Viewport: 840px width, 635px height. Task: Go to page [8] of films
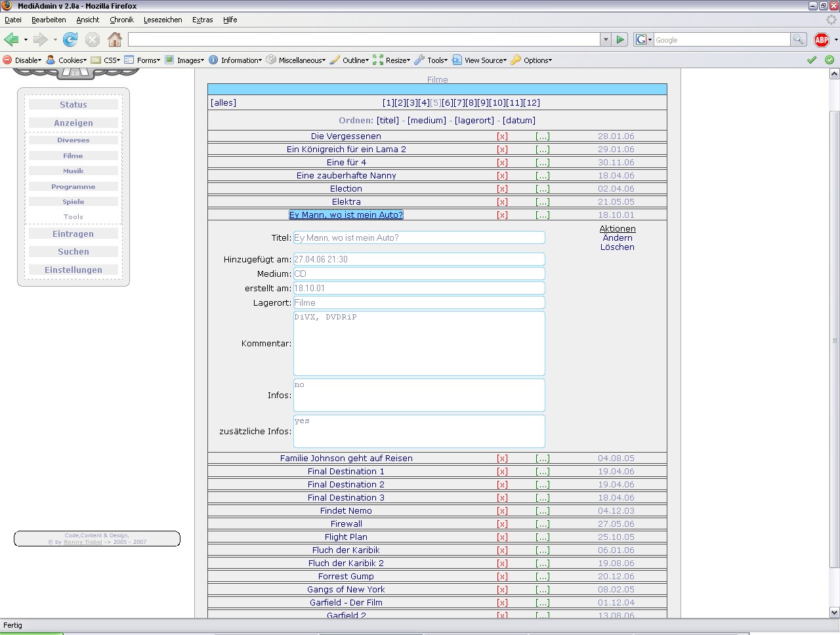tap(471, 103)
